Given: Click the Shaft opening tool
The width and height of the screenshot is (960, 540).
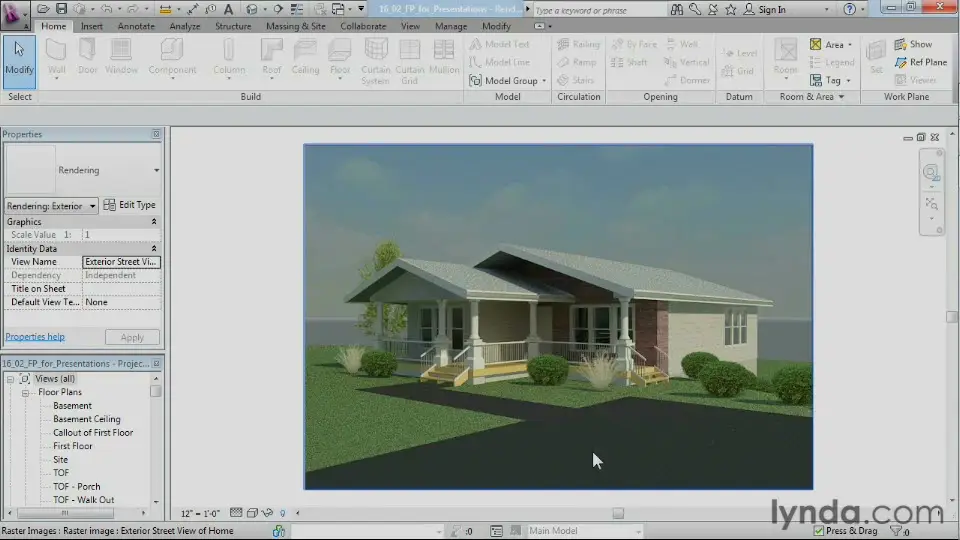Looking at the screenshot, I should tap(629, 62).
